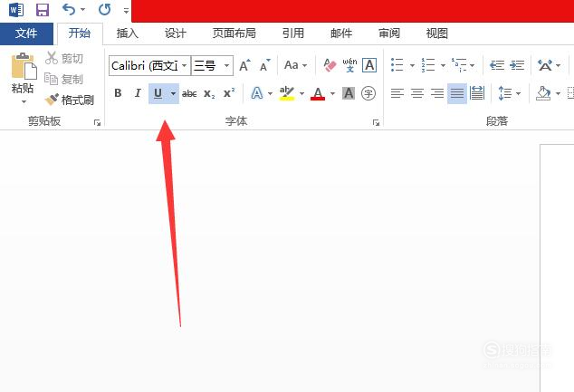This screenshot has height=392, width=574.
Task: Align text right
Action: (437, 93)
